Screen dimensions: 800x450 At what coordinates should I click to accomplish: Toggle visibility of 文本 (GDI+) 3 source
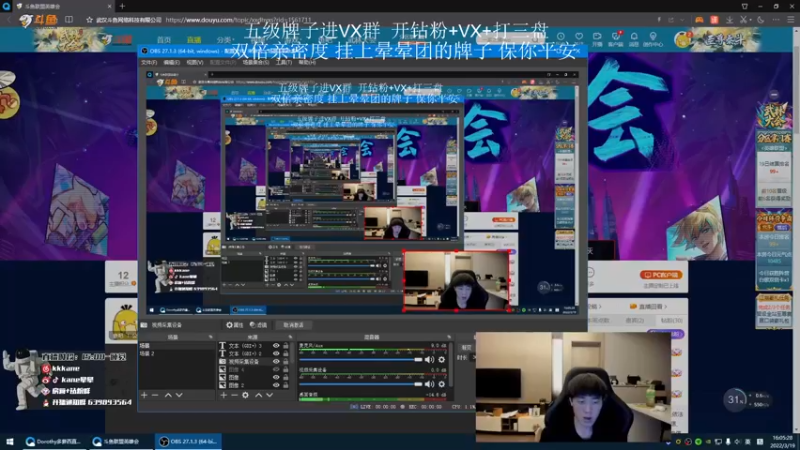(x=276, y=346)
